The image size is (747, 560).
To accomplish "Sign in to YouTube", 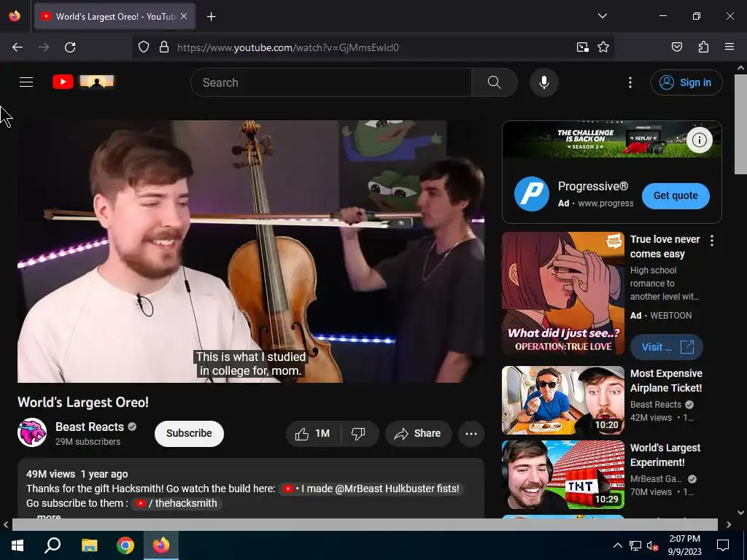I will (x=686, y=82).
